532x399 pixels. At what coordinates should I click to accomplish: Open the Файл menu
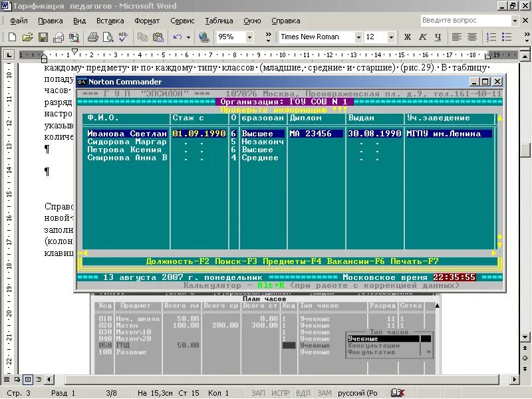pos(19,21)
